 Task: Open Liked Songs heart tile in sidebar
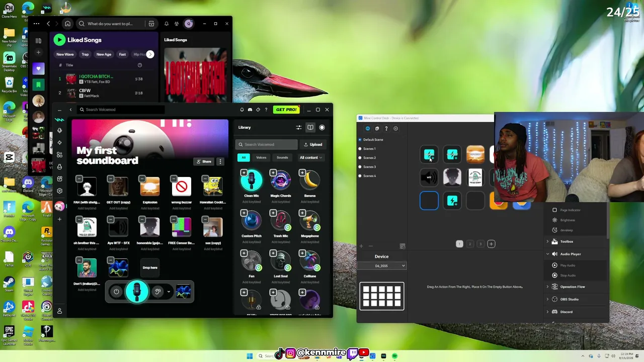[x=38, y=68]
